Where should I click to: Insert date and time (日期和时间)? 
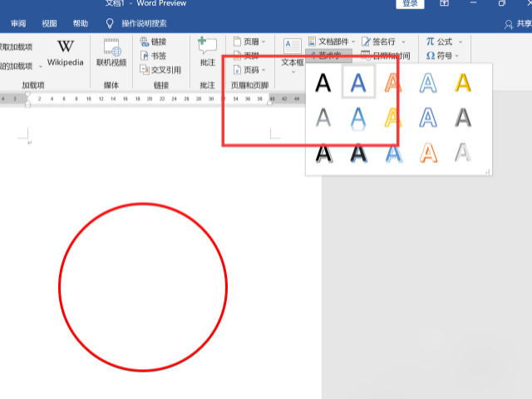click(386, 56)
